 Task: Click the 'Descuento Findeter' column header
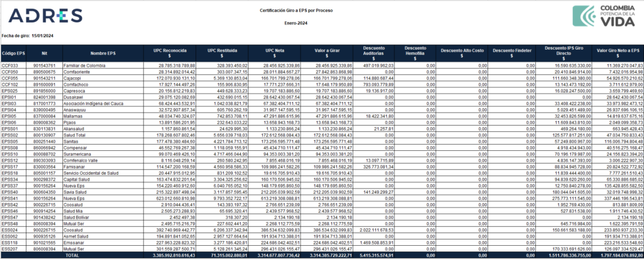(x=512, y=53)
